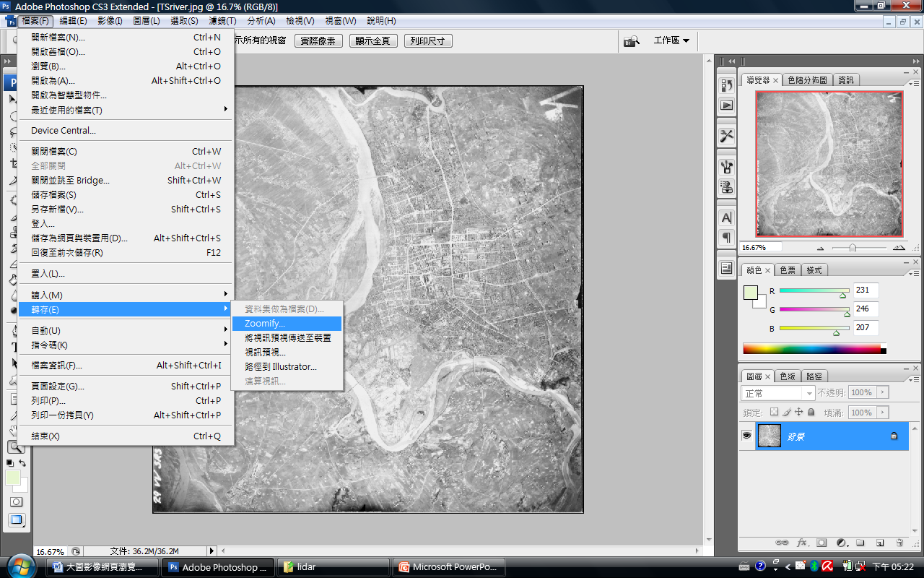This screenshot has width=924, height=578.
Task: Click the Go to Bridge icon
Action: (632, 41)
